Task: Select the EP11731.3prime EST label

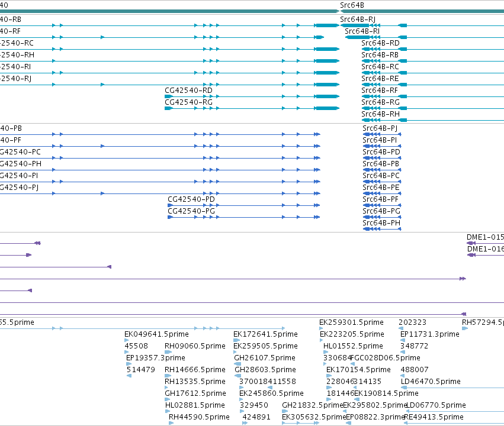Action: (x=430, y=334)
